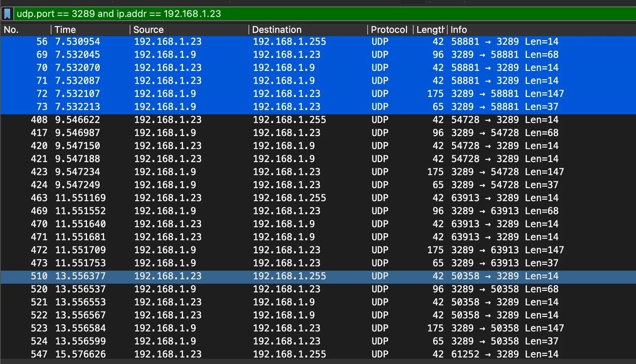Image resolution: width=636 pixels, height=364 pixels.
Task: Select the last packet, number 547
Action: [318, 354]
